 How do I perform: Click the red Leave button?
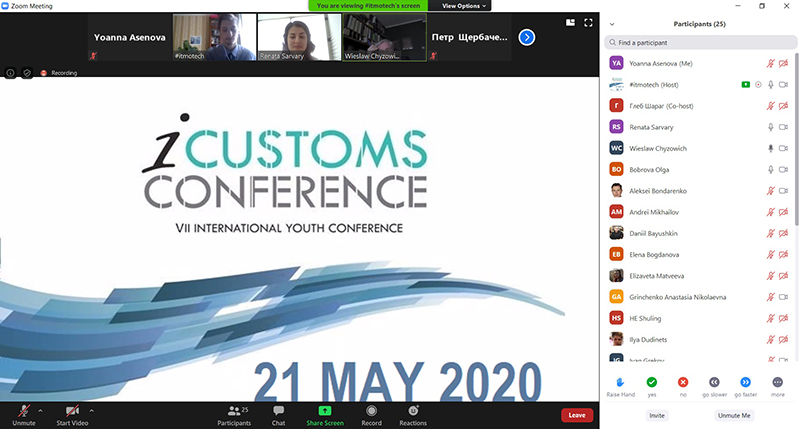point(577,415)
